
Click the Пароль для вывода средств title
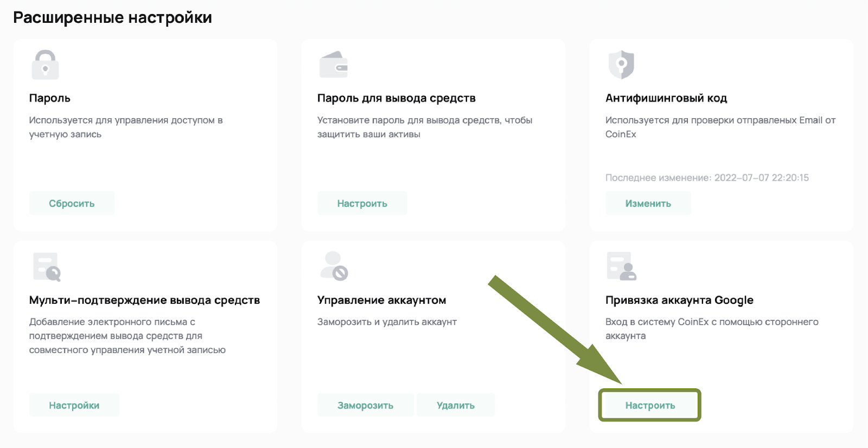click(x=396, y=98)
